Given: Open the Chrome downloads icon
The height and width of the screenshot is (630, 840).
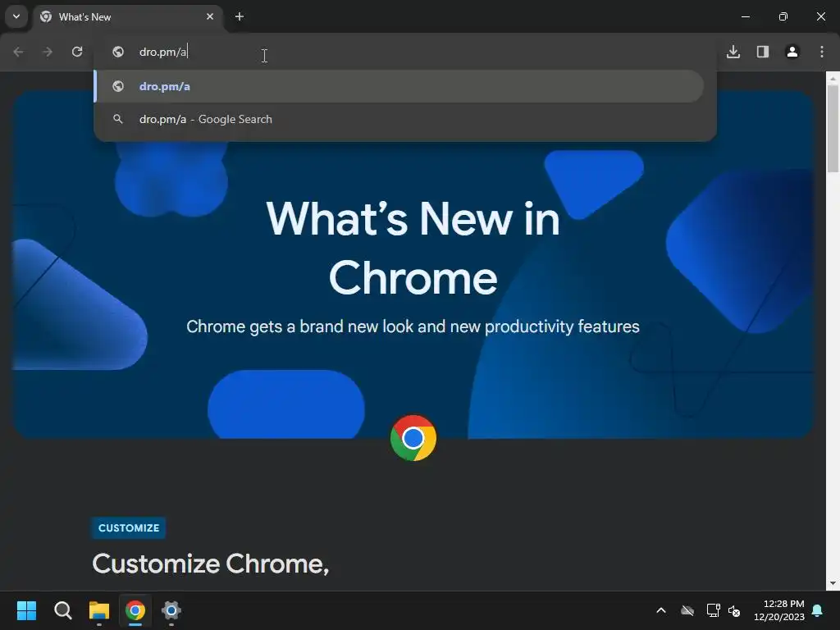Looking at the screenshot, I should pos(733,52).
